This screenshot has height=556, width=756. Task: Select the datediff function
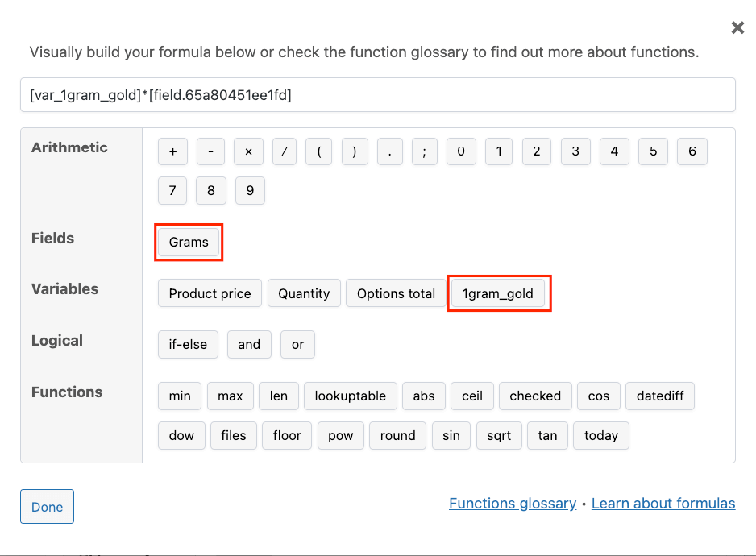[660, 396]
